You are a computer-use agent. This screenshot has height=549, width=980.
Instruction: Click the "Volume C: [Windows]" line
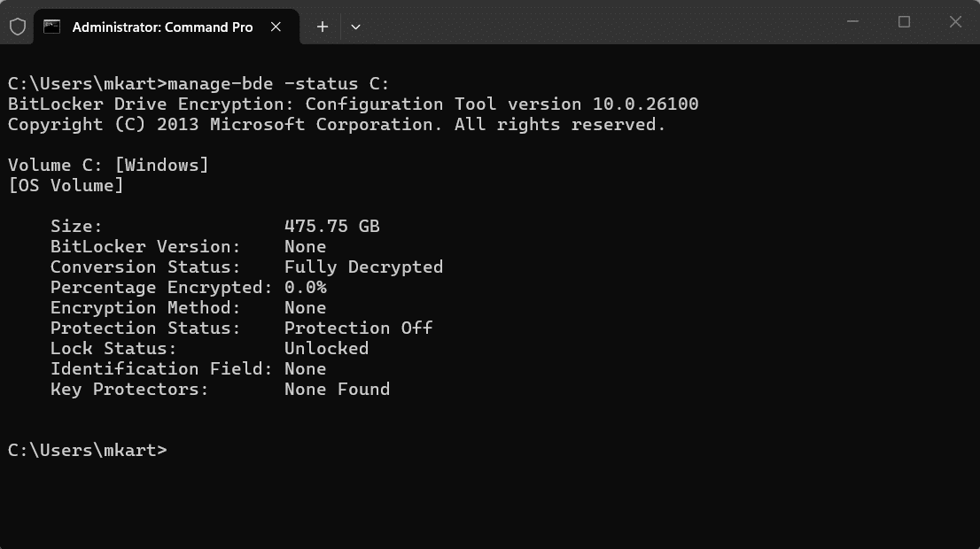pos(108,165)
